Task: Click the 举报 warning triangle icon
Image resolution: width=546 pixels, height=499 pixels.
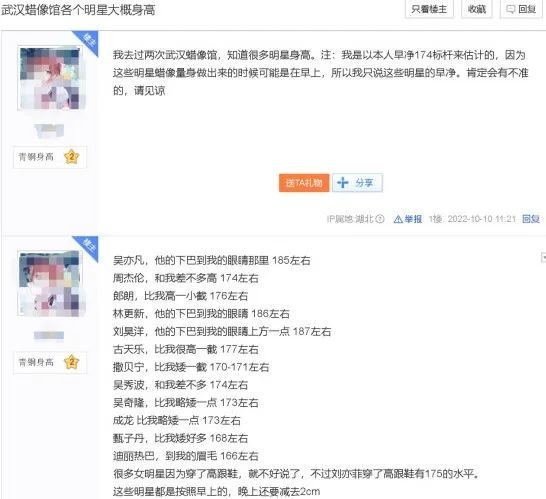Action: tap(398, 219)
